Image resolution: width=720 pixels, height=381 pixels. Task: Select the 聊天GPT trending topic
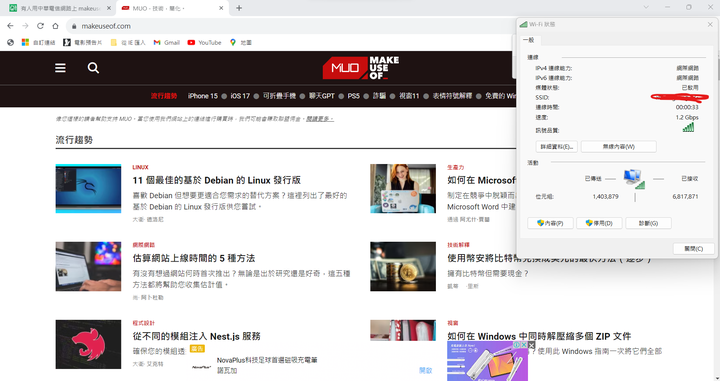321,96
